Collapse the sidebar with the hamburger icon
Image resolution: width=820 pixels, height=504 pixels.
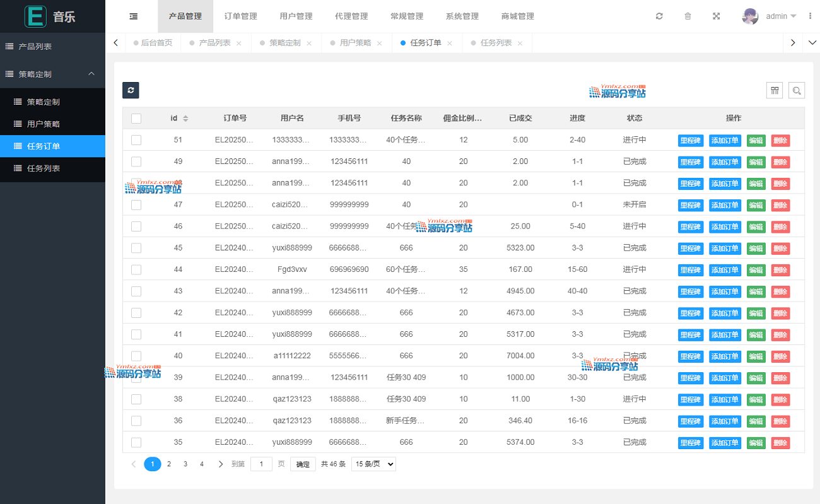click(134, 16)
